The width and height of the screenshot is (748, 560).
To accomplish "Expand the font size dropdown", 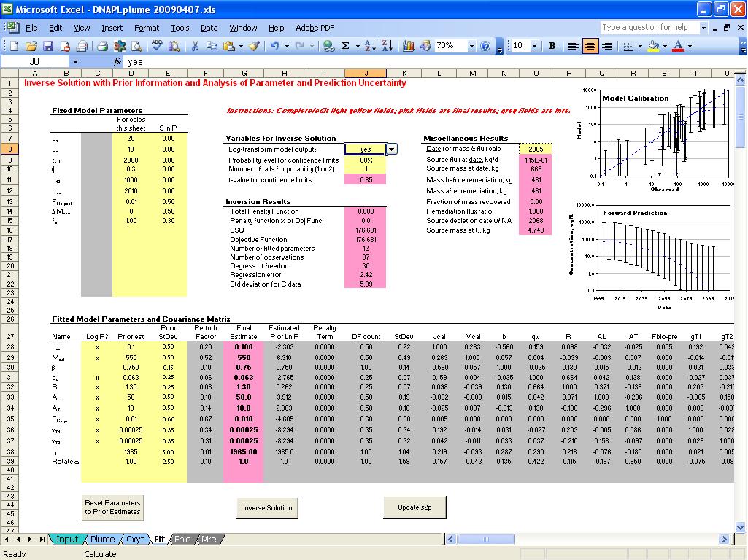I will (x=535, y=46).
